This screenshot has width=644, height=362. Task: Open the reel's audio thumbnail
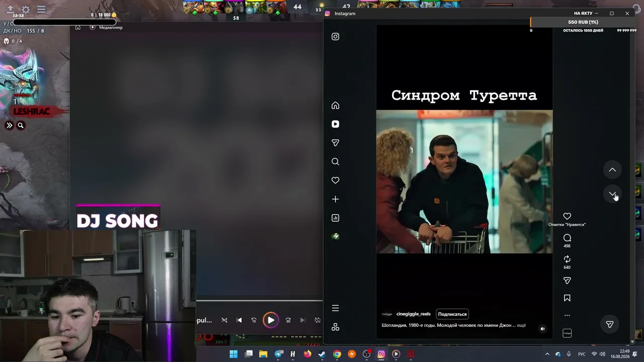(567, 333)
